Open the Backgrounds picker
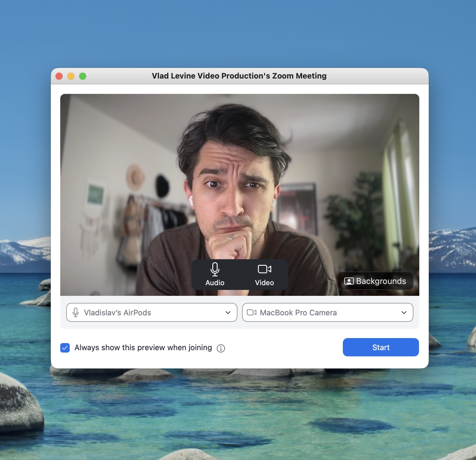Screen dimensions: 476x460 coord(375,281)
